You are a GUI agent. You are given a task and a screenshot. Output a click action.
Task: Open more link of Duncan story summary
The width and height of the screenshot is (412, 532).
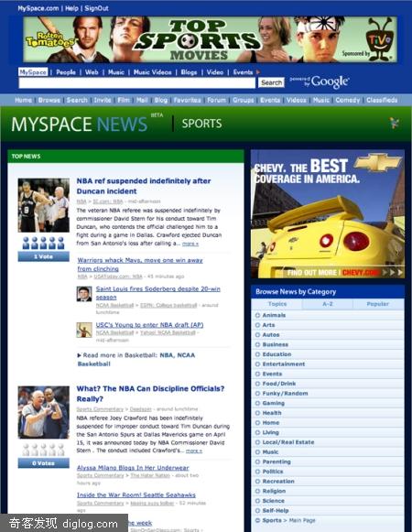pyautogui.click(x=190, y=244)
